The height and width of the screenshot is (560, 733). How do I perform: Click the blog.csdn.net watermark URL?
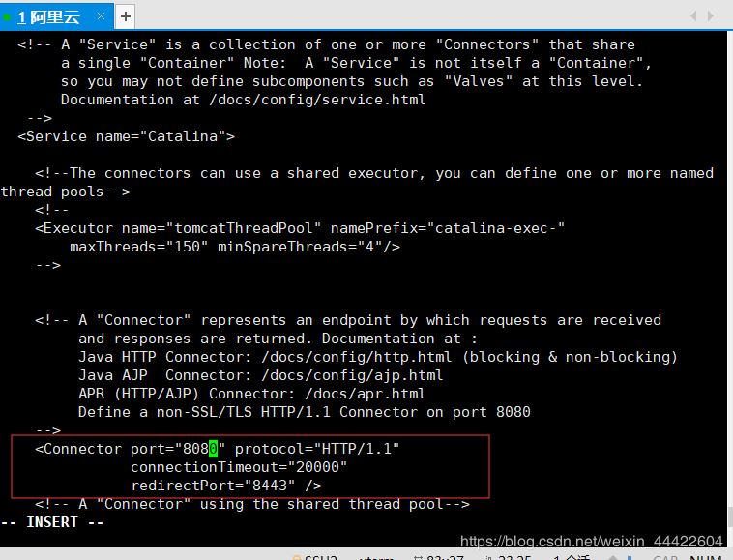click(591, 542)
